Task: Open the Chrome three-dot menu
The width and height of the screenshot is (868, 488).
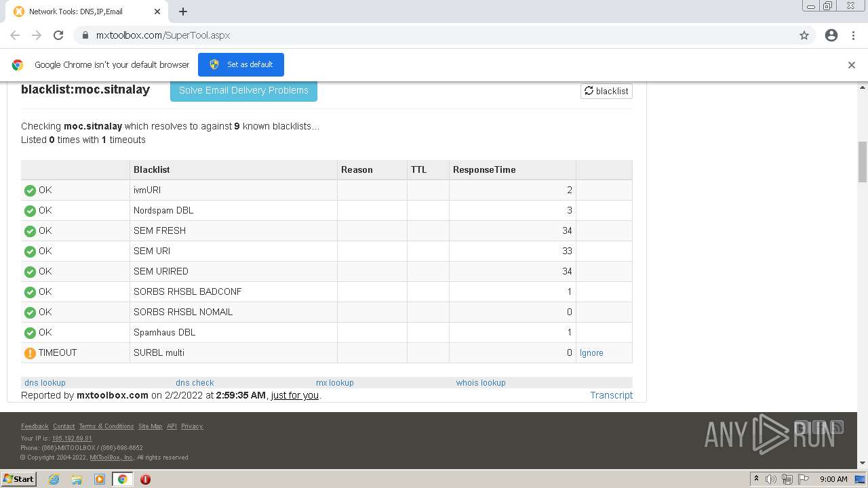Action: [853, 35]
